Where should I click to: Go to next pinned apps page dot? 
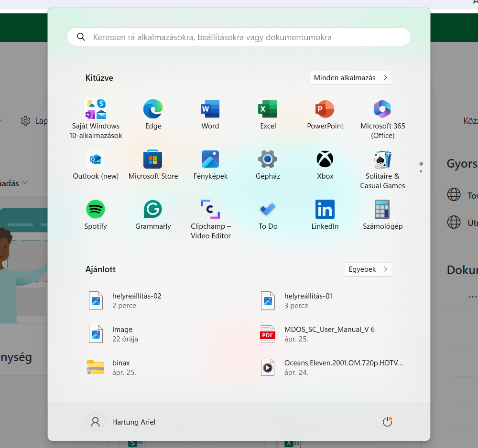(x=421, y=171)
